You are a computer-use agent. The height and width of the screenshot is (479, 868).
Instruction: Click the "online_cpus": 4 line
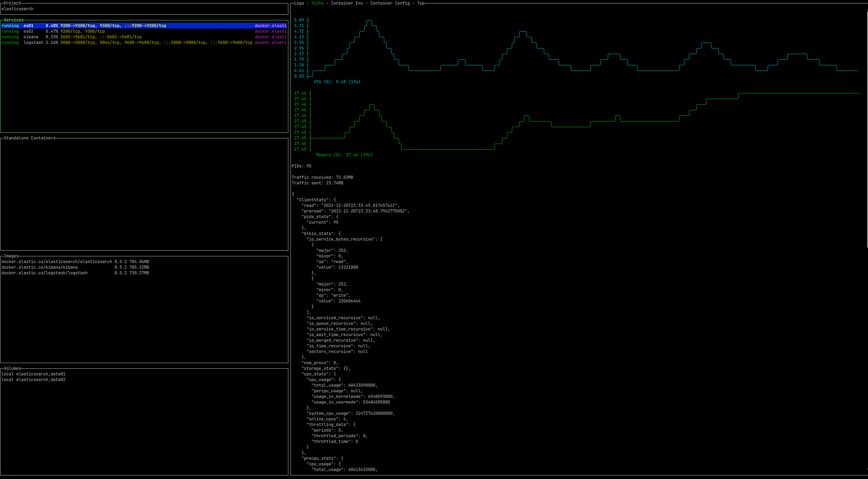[x=327, y=419]
